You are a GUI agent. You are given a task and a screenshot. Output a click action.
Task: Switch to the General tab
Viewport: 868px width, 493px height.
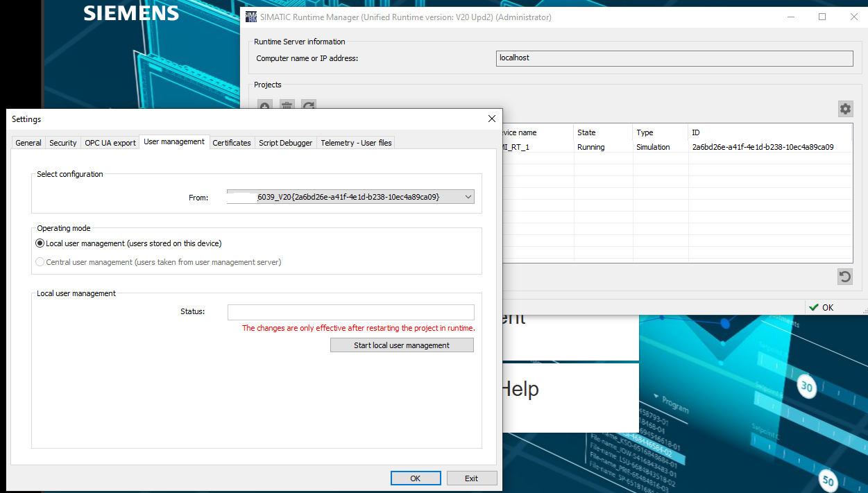28,143
